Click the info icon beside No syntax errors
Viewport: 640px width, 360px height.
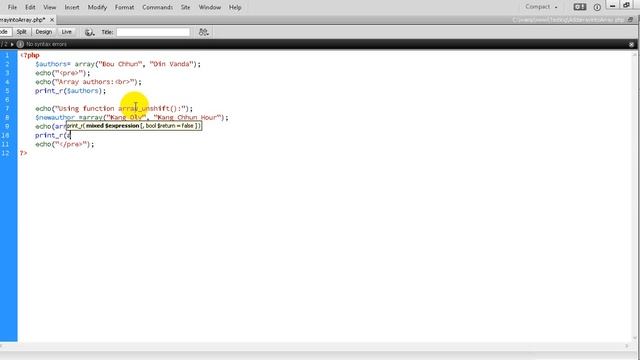tap(20, 44)
